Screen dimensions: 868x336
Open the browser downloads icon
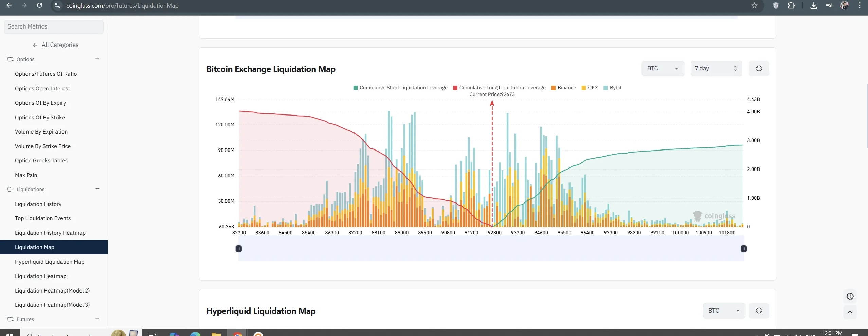tap(814, 5)
